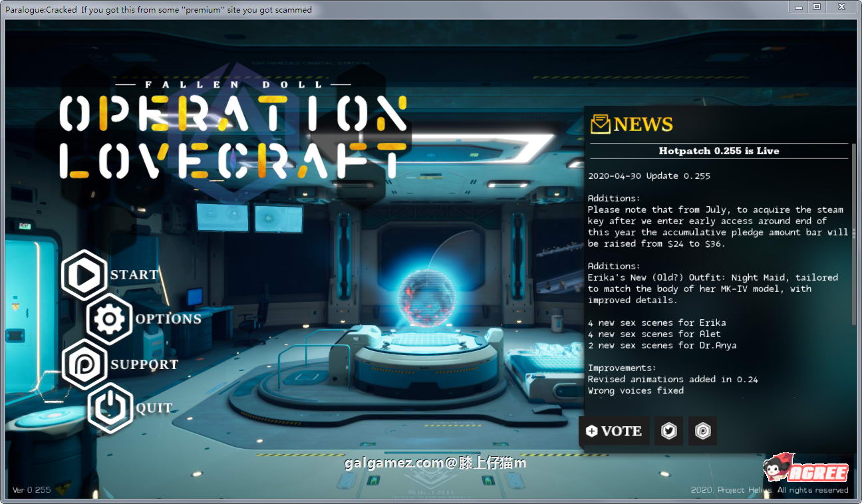The image size is (862, 504).
Task: Maximize the game window
Action: (817, 7)
